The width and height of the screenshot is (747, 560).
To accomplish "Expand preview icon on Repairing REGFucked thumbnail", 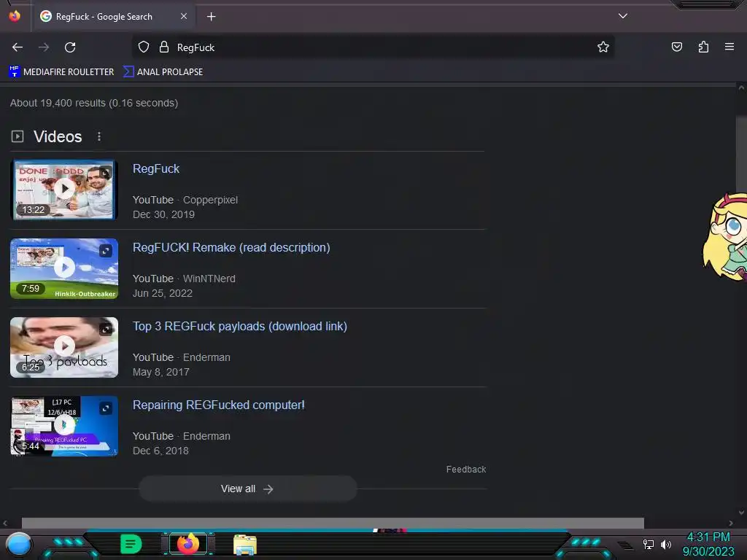I will (106, 408).
